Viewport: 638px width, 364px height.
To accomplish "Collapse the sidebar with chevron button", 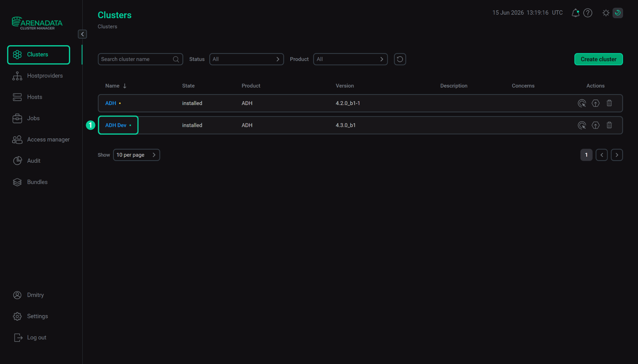I will click(x=82, y=34).
